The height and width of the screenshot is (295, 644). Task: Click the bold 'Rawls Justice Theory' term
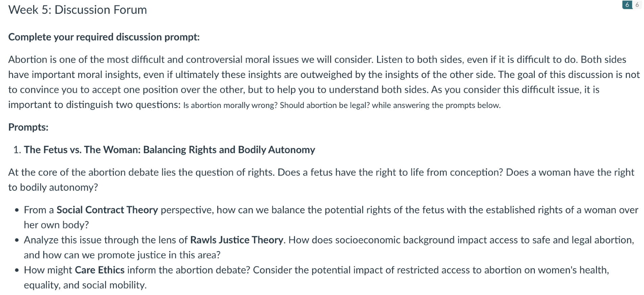[x=237, y=240]
